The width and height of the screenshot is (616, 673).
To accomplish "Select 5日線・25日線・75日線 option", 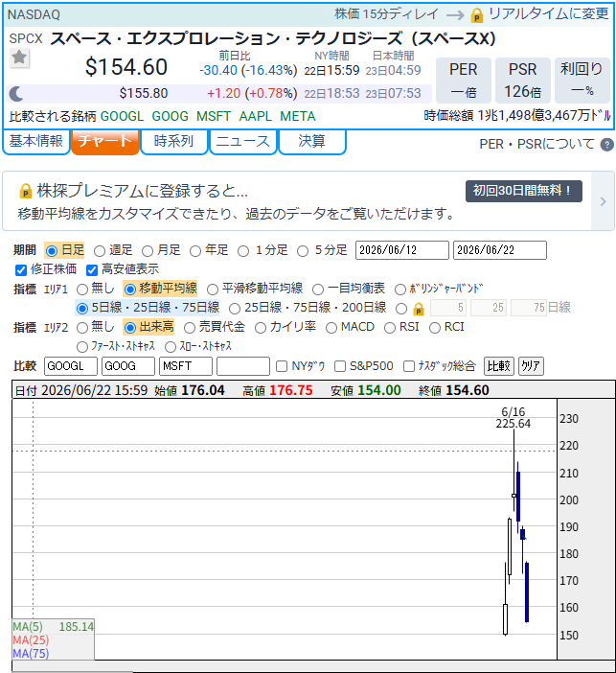I will coord(82,309).
